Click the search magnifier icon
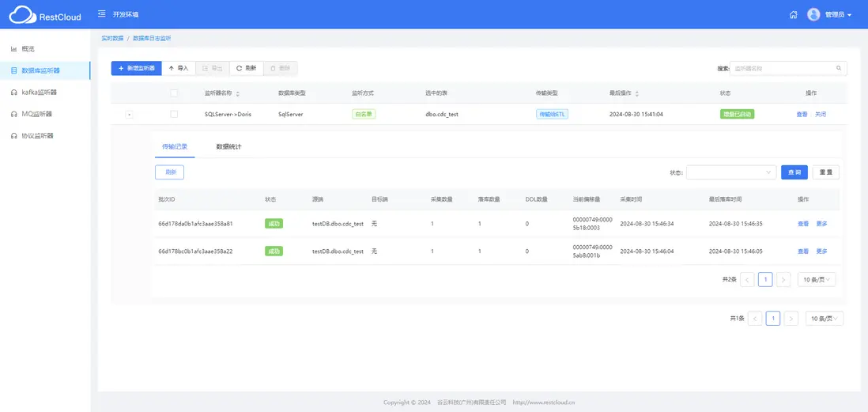Viewport: 868px width, 412px height. point(838,68)
